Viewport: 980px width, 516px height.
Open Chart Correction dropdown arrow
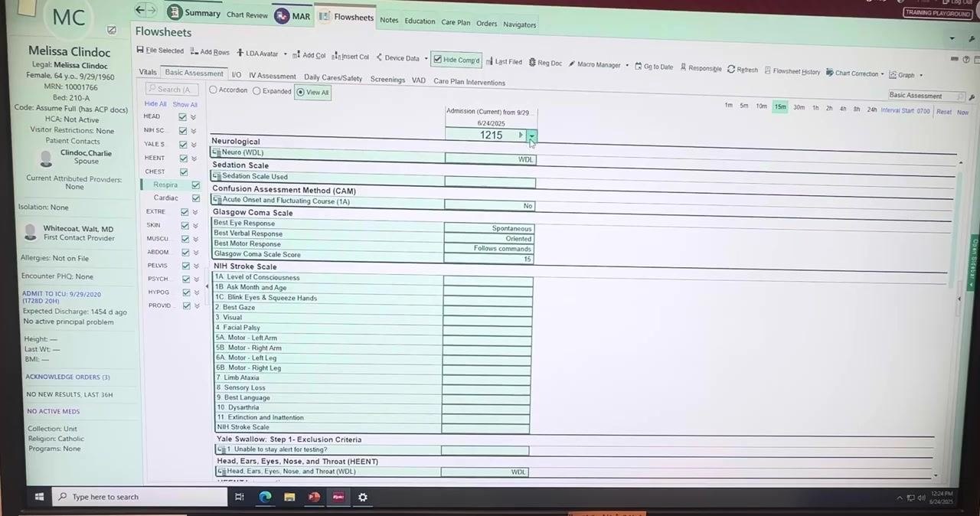[x=883, y=74]
